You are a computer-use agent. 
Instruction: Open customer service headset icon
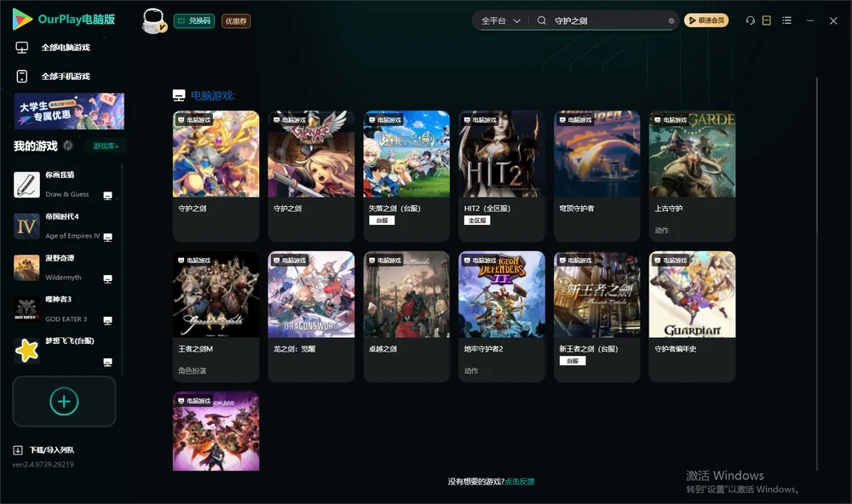tap(750, 20)
